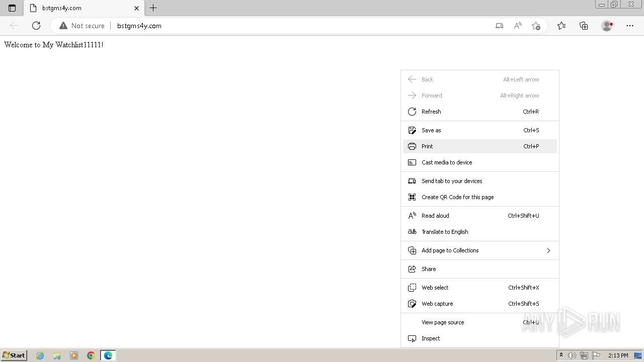The width and height of the screenshot is (644, 362).
Task: Click the Web capture camera icon
Action: 412,304
